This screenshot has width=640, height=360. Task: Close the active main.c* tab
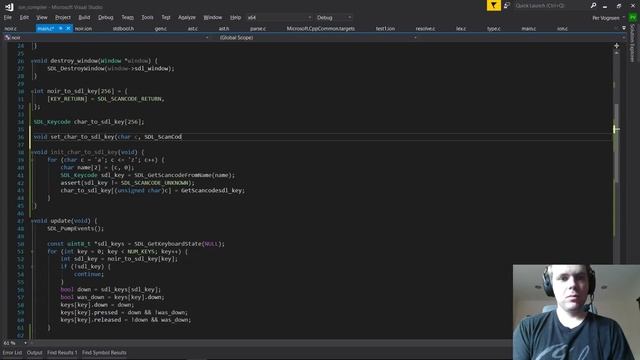[x=68, y=28]
